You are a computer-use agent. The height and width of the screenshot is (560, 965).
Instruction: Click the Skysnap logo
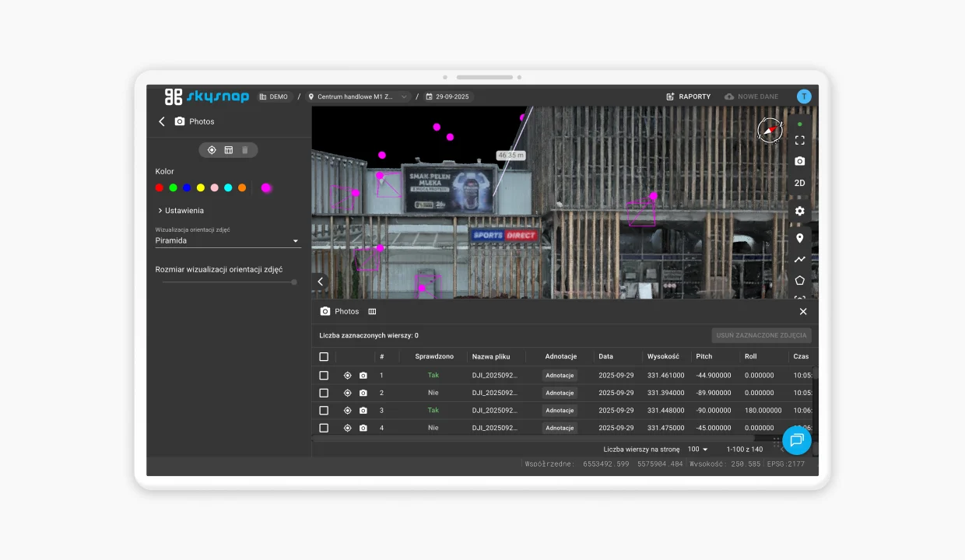[207, 96]
